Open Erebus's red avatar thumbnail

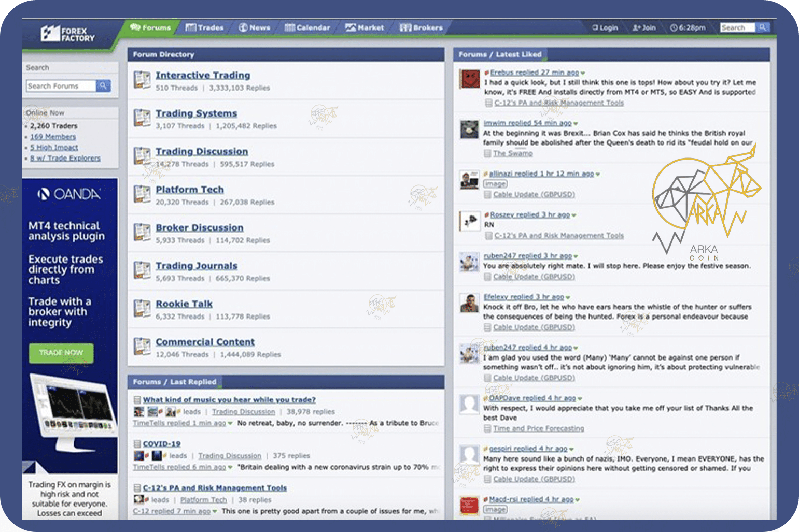[470, 79]
